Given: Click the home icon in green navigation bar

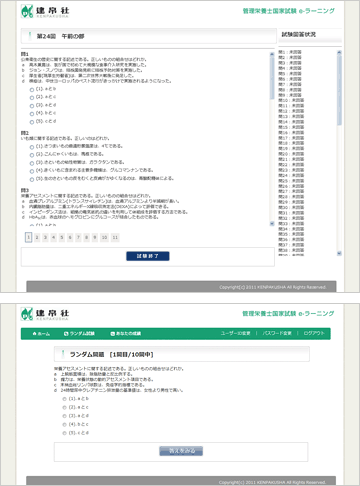Looking at the screenshot, I should pyautogui.click(x=34, y=334).
